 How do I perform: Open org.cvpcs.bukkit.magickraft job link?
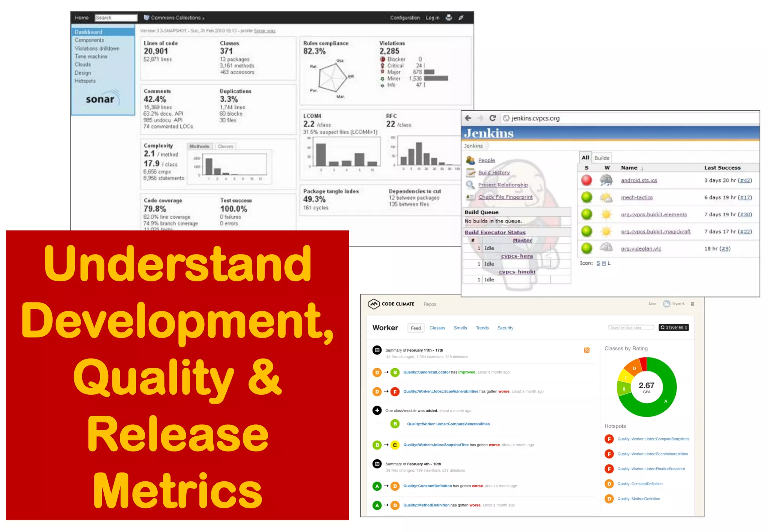click(x=656, y=231)
